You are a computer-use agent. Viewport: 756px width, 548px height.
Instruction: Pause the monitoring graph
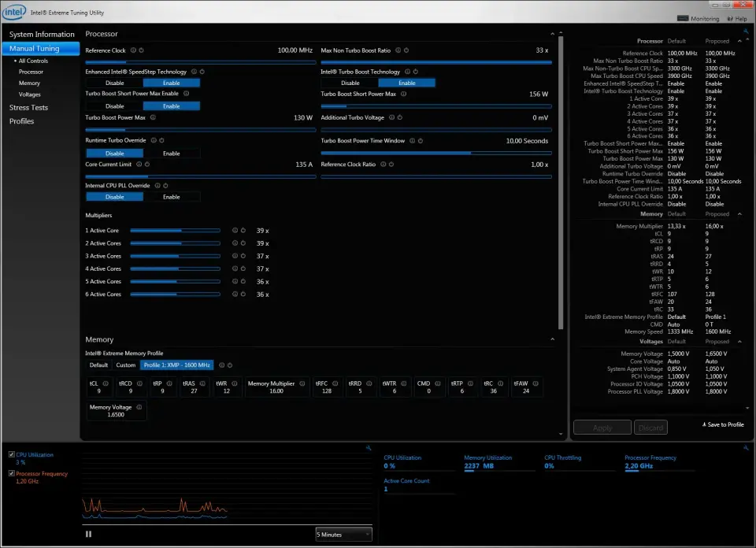point(88,534)
